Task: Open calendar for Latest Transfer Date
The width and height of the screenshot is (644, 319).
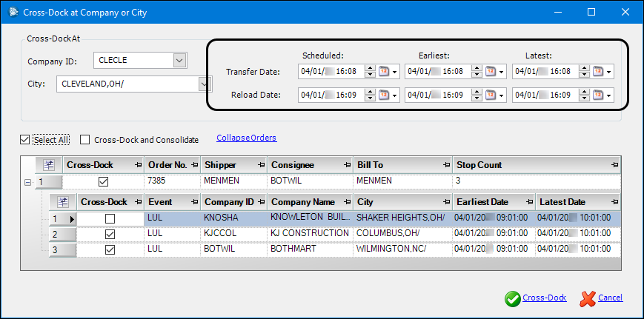Action: (x=597, y=72)
